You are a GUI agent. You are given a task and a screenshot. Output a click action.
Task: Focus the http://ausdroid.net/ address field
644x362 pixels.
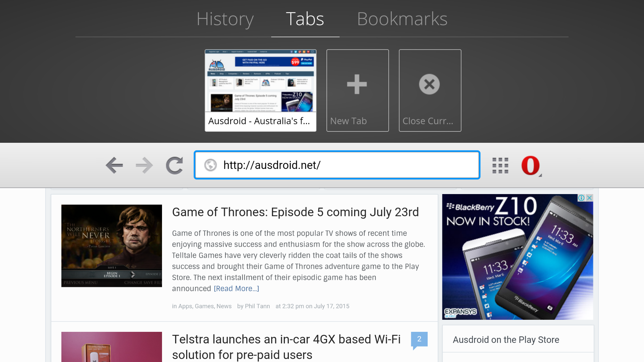[337, 165]
